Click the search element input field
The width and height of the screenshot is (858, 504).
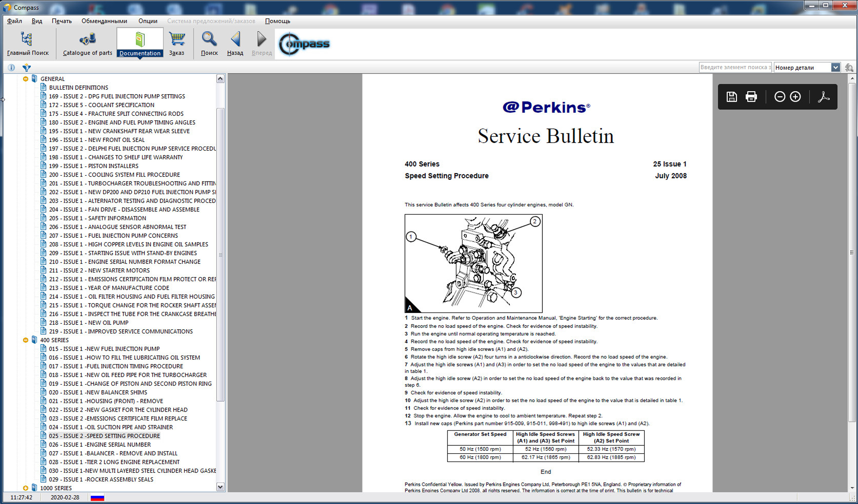[735, 67]
